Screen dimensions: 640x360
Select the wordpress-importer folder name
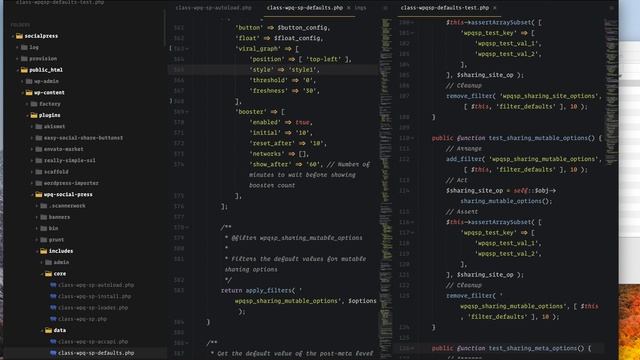coord(71,183)
